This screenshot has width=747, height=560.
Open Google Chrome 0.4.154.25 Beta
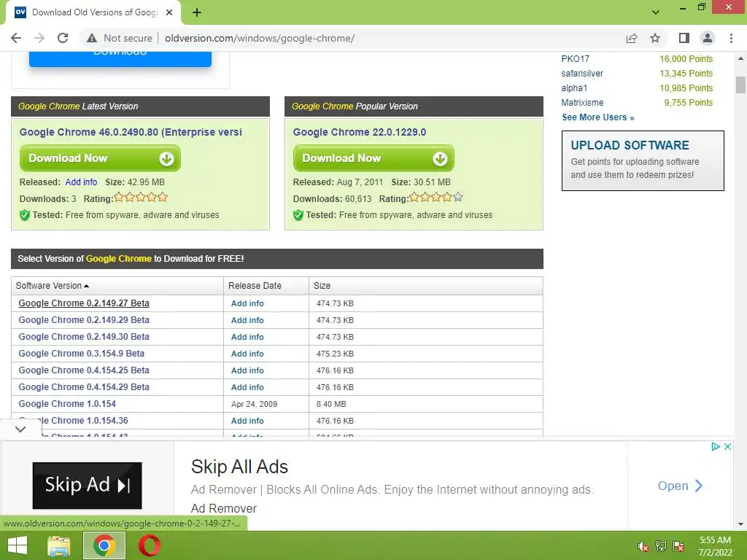(84, 370)
